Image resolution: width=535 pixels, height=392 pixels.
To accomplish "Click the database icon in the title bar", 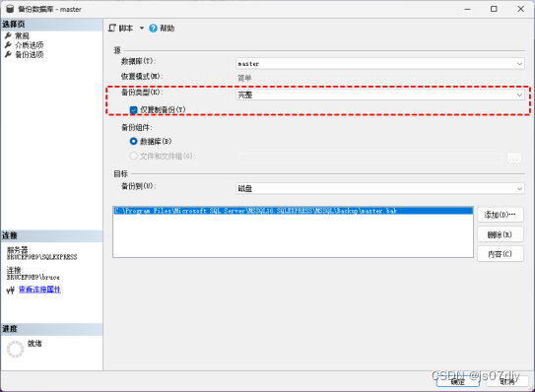I will [10, 9].
